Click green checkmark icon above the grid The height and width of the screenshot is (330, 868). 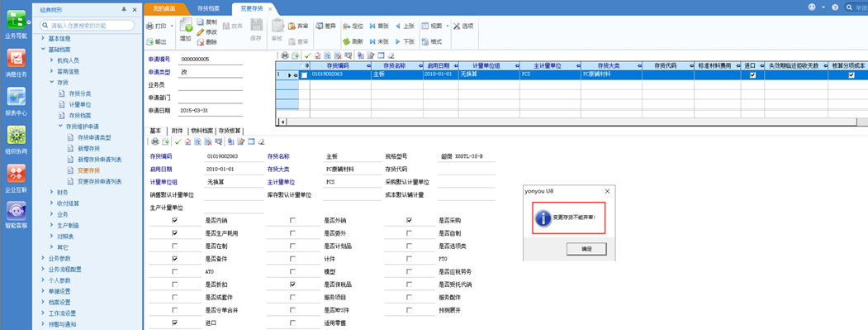click(307, 55)
